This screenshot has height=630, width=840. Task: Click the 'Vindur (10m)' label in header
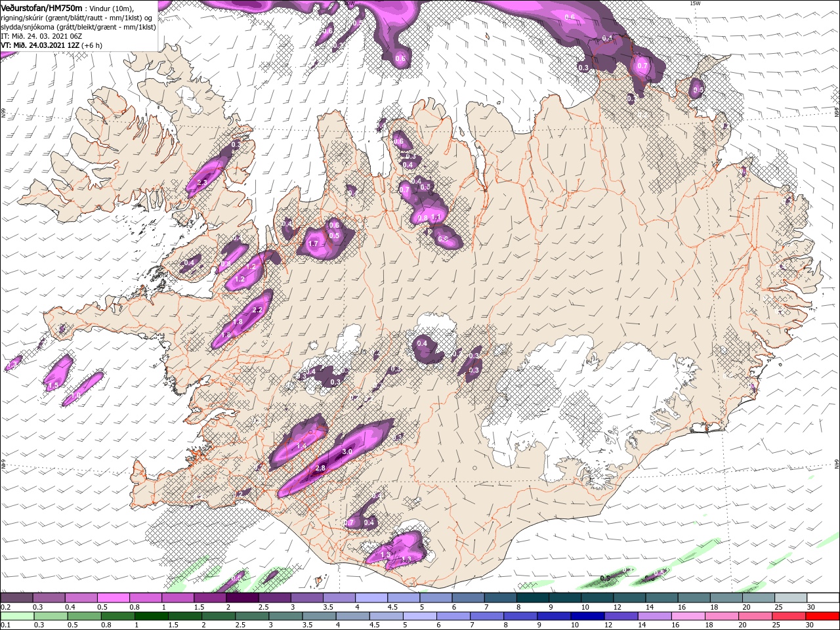click(x=112, y=8)
